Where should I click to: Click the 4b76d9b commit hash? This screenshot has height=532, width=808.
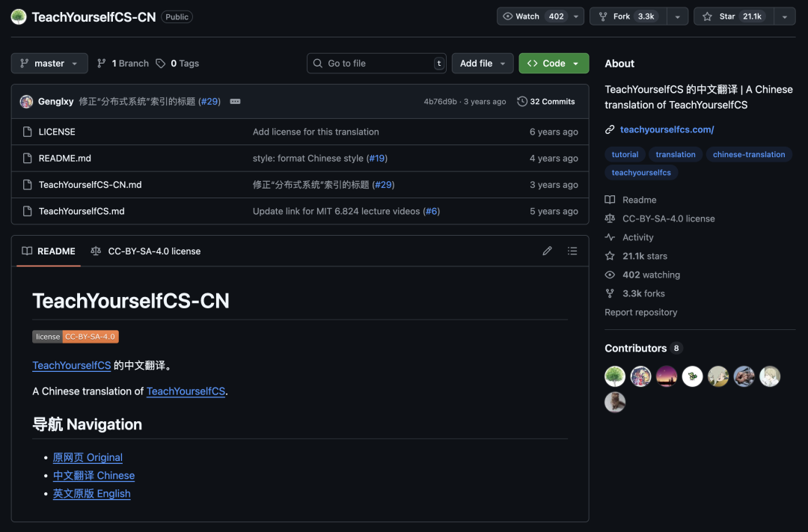tap(440, 102)
